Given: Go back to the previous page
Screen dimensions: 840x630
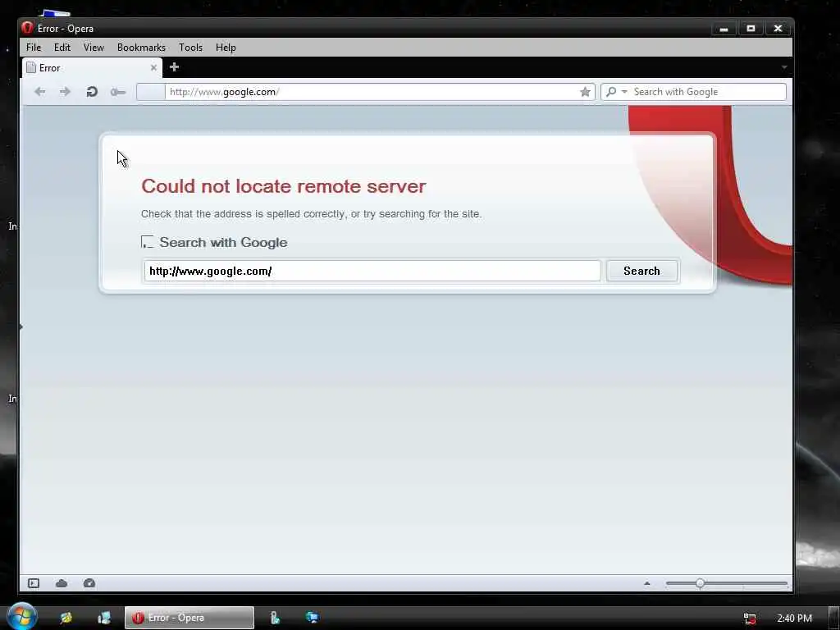Looking at the screenshot, I should pos(39,92).
